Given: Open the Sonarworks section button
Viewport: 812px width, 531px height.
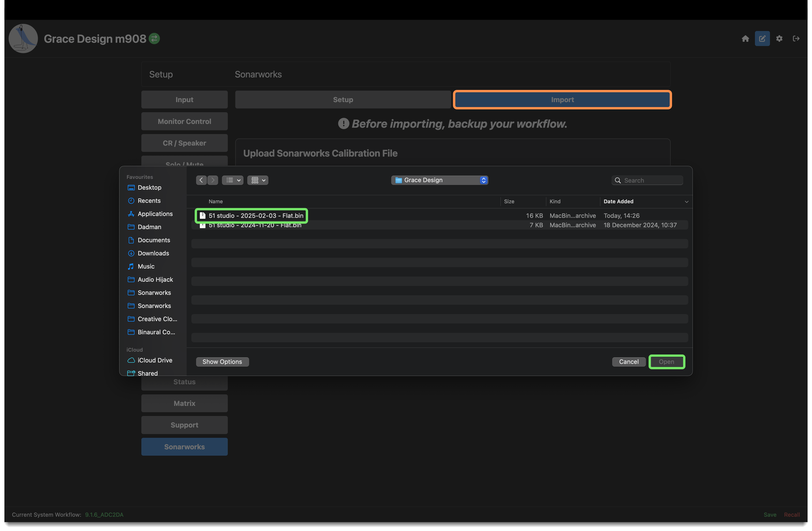Looking at the screenshot, I should tap(184, 447).
